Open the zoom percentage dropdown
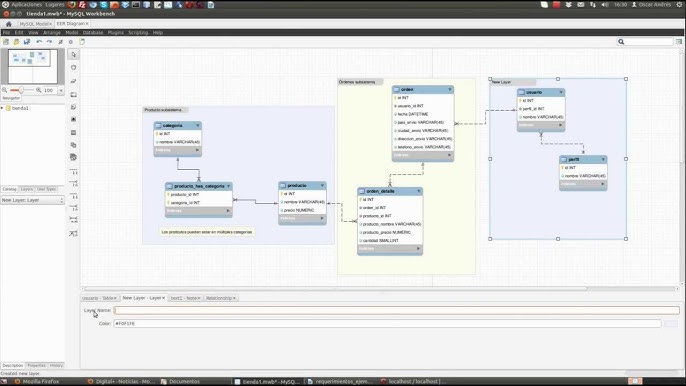The width and height of the screenshot is (686, 386). click(x=61, y=91)
